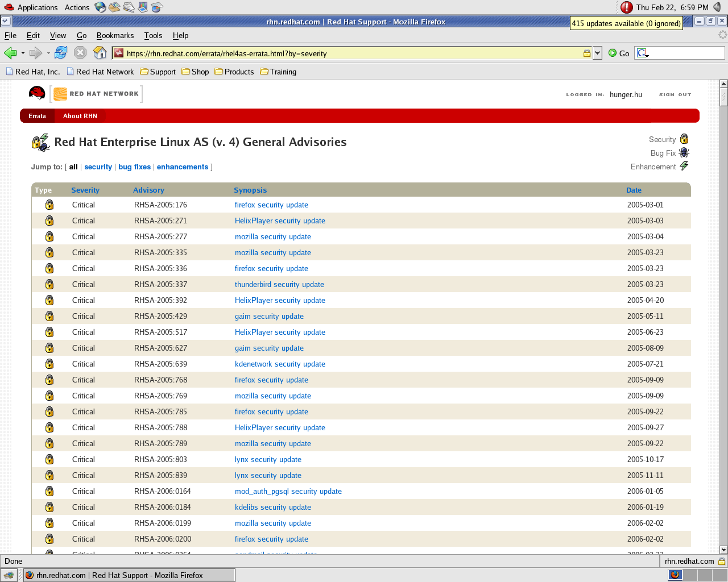Open thunderbird security update advisory

pos(279,285)
